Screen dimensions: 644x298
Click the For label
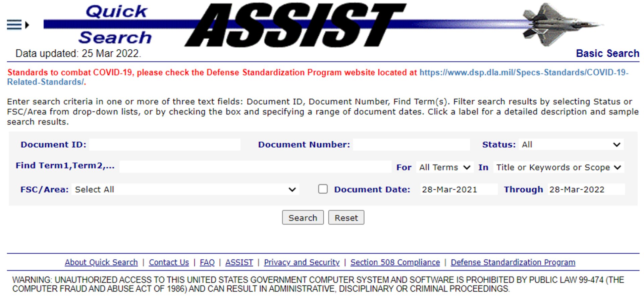[404, 167]
